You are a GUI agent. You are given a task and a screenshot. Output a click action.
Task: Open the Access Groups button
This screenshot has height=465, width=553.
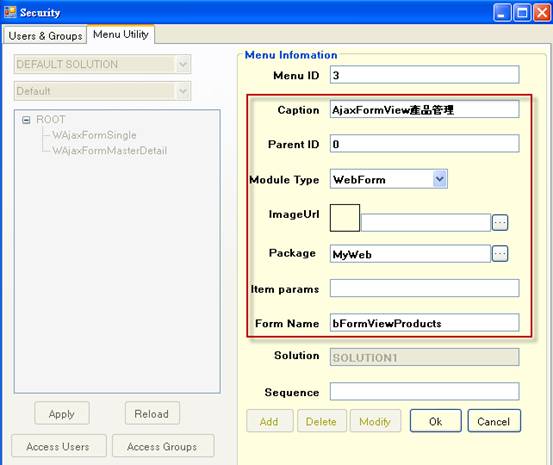tap(163, 446)
